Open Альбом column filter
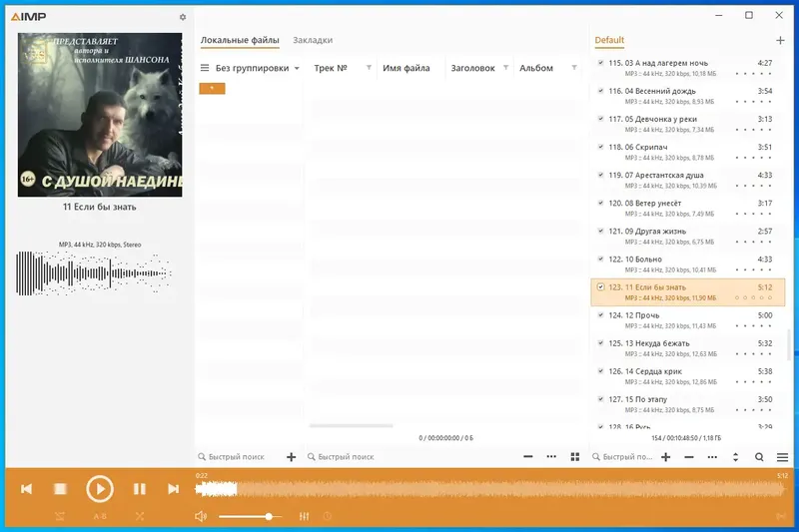 tap(573, 67)
